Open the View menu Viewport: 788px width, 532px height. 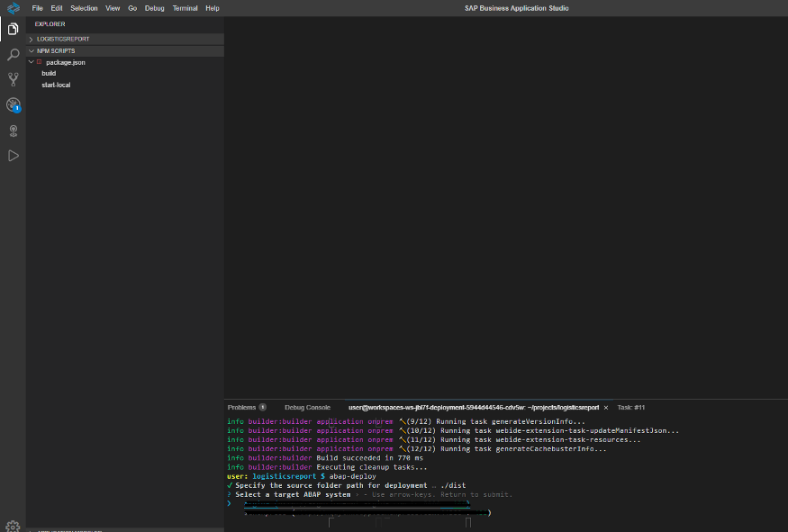[x=113, y=8]
